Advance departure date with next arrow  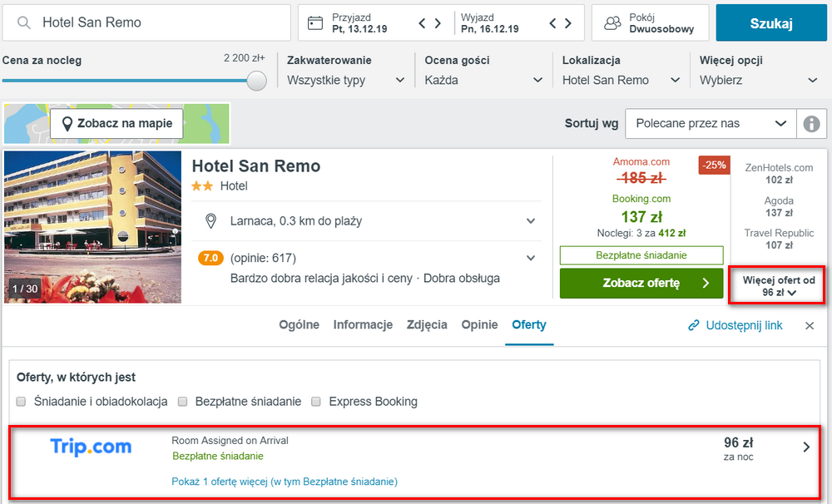point(568,23)
